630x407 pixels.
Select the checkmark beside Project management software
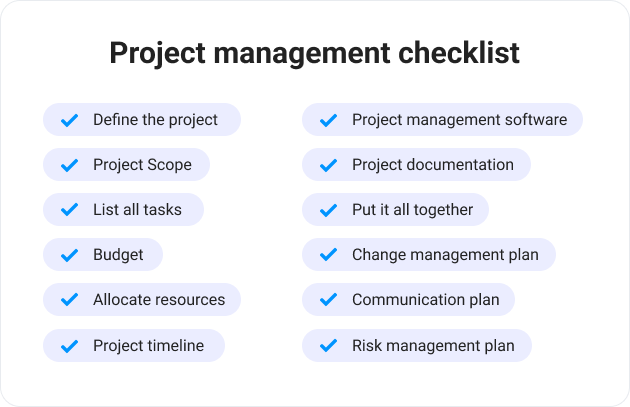(328, 120)
